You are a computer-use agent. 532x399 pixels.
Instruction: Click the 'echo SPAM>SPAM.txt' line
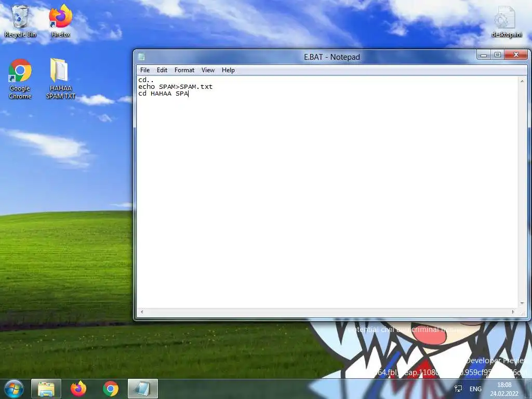(x=176, y=87)
